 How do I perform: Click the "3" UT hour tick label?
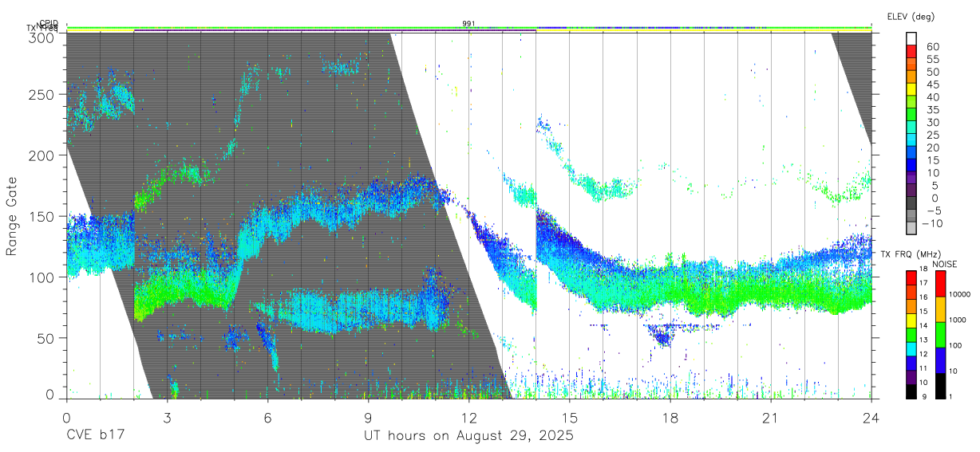[x=168, y=418]
